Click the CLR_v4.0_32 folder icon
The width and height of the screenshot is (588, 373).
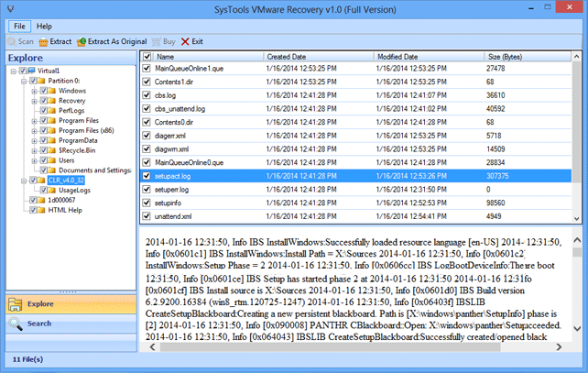click(x=41, y=181)
